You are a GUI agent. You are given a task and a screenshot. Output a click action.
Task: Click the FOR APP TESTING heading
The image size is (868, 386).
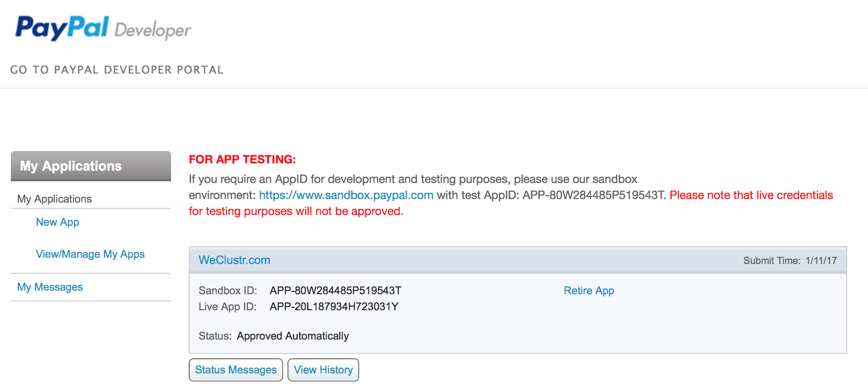[242, 159]
